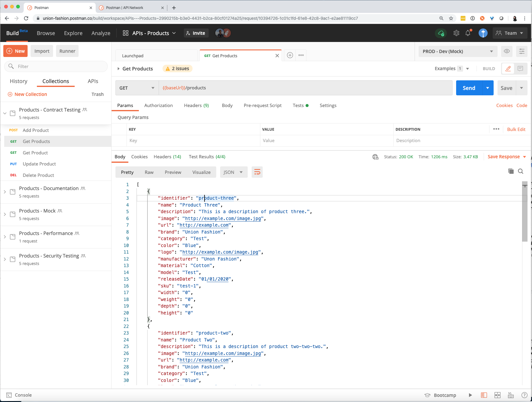Image resolution: width=532 pixels, height=402 pixels.
Task: Open the user avatar icon in header
Action: [x=483, y=33]
